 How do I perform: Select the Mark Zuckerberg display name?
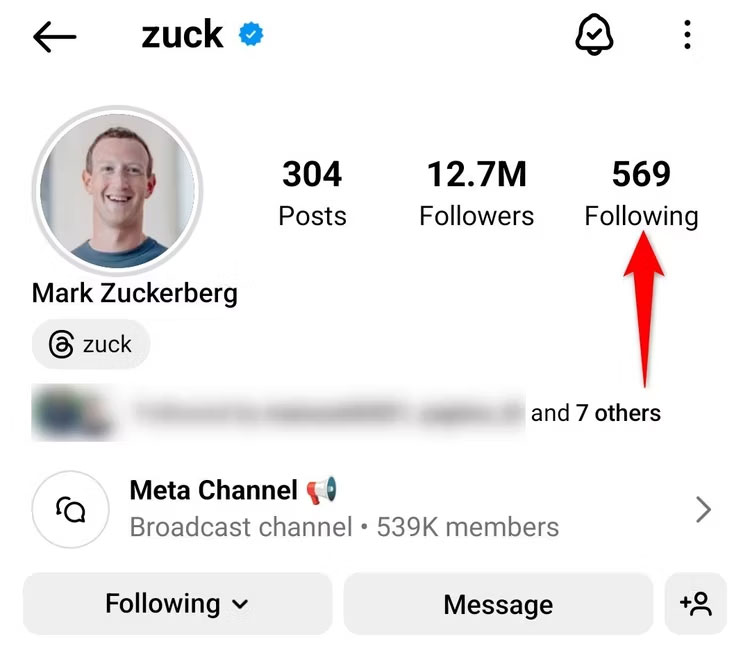click(x=135, y=292)
